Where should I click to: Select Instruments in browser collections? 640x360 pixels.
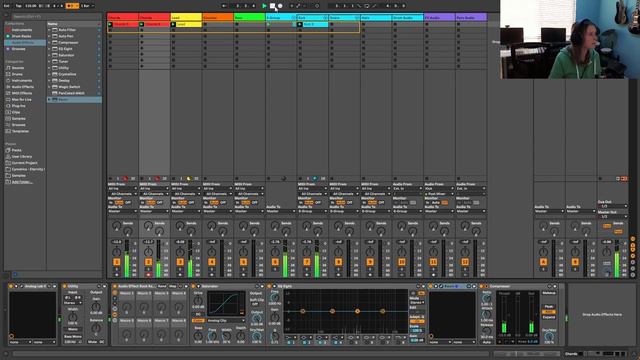[x=22, y=30]
